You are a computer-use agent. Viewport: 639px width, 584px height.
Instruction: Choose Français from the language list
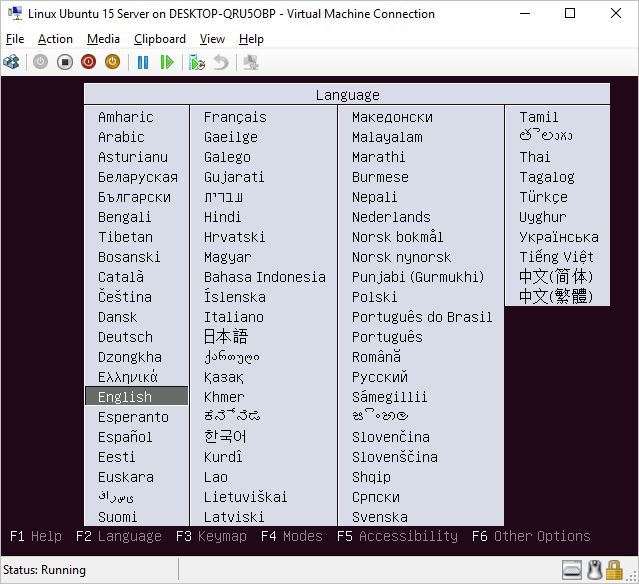click(x=235, y=117)
